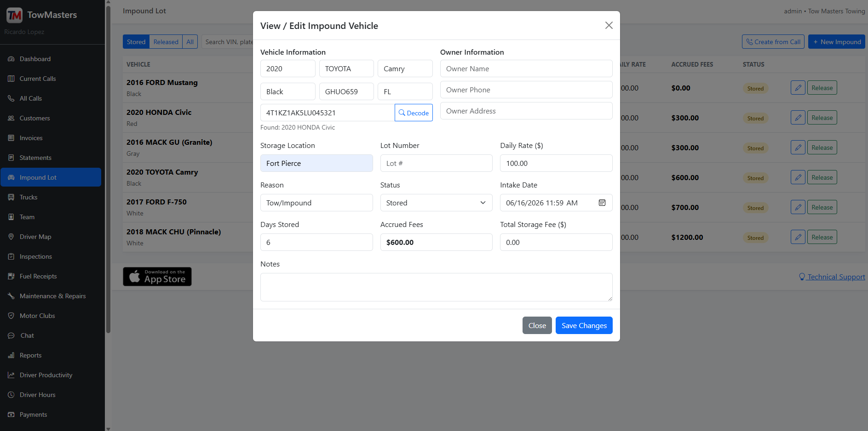Click the TowMasters logo icon
Screen dimensions: 868x431
14,15
